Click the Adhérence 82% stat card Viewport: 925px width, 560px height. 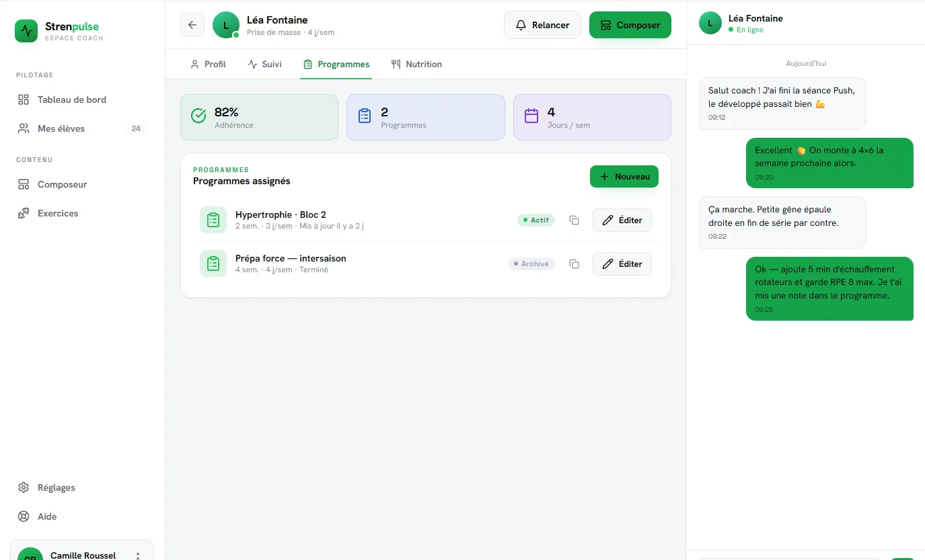pos(259,117)
